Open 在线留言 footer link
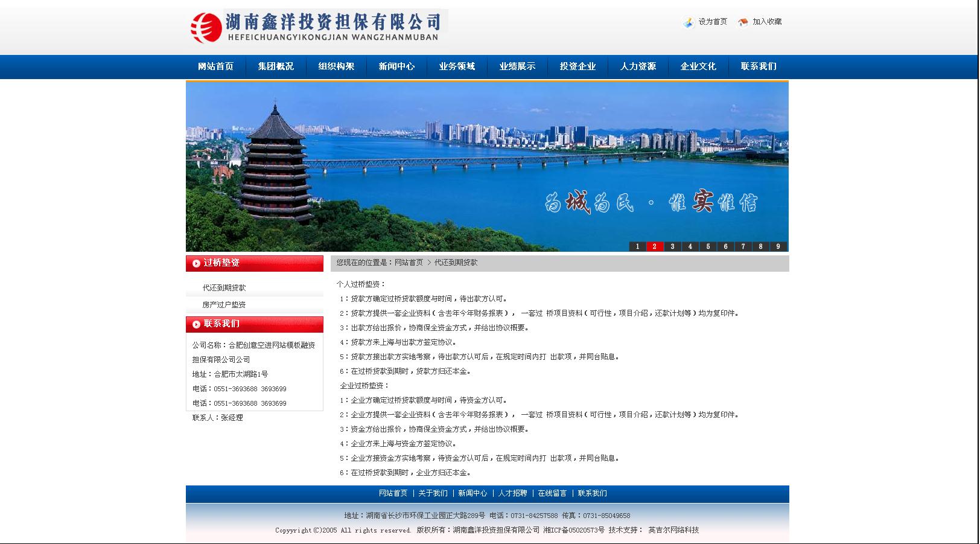This screenshot has height=544, width=980. pos(552,493)
